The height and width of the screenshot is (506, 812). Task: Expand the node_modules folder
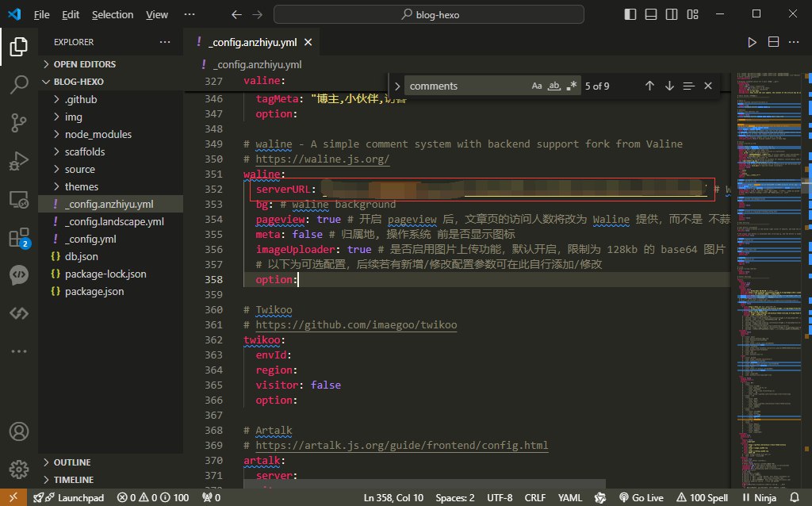98,134
